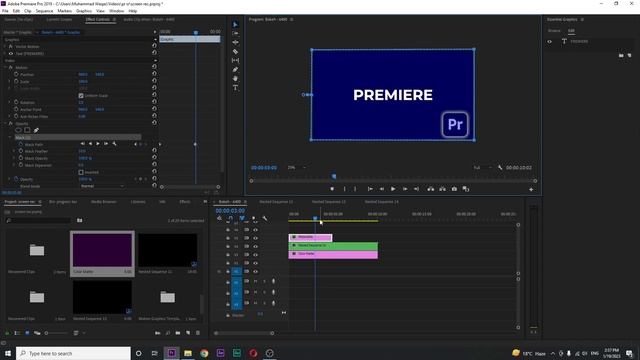Viewport: 640px width, 360px height.
Task: Toggle visibility of Text (PREMIERE) layer in Effect Controls
Action: (11, 53)
